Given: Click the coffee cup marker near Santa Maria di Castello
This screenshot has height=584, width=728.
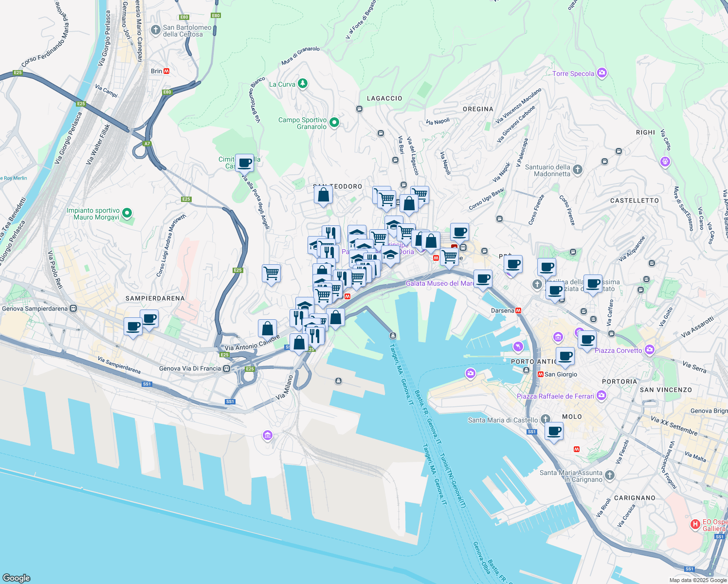Looking at the screenshot, I should coord(554,431).
